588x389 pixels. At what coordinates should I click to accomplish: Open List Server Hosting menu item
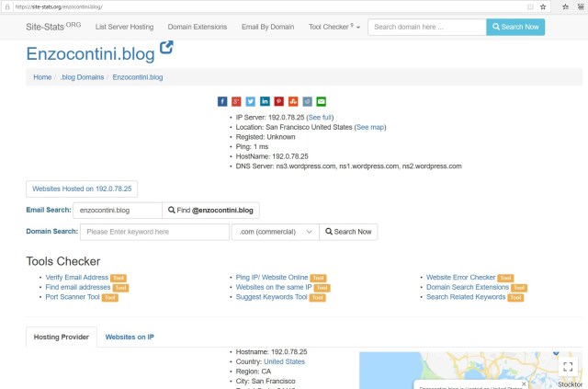point(124,27)
